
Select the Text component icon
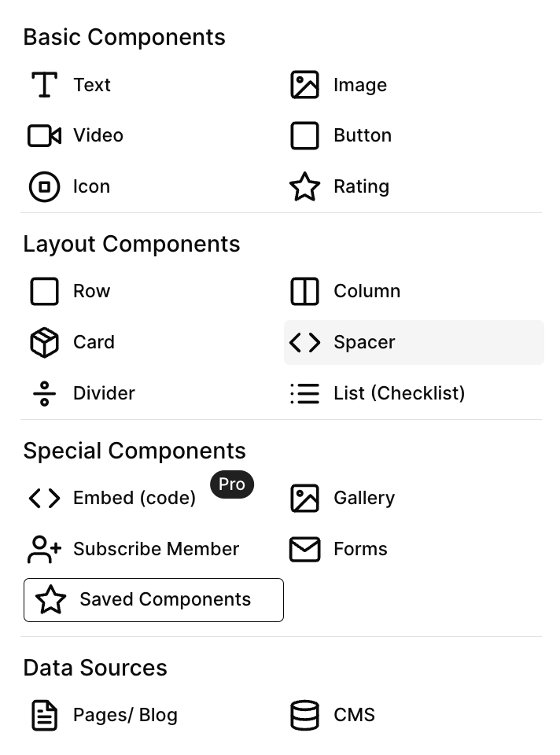click(x=45, y=85)
